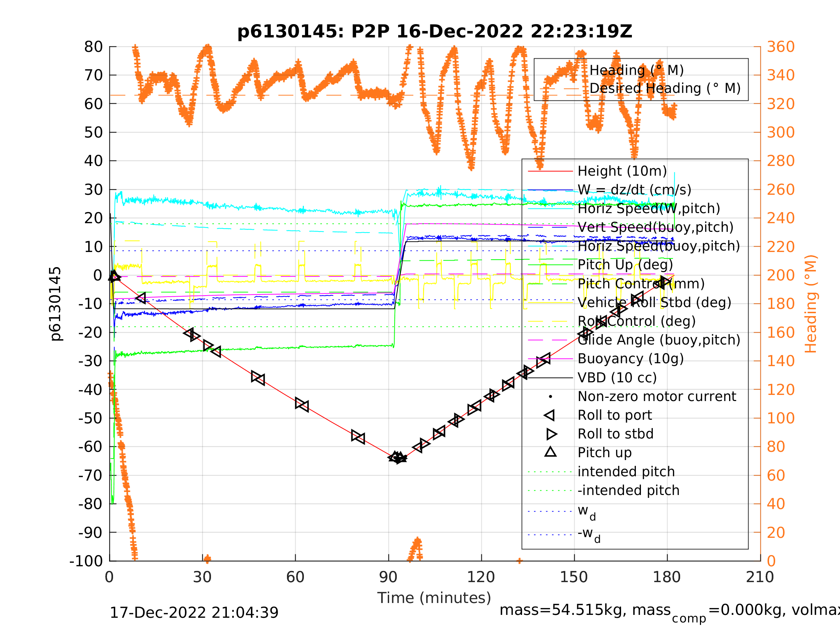Screen dimensions: 840x630
Task: Select the VBD (10 cc) legend entry
Action: pyautogui.click(x=617, y=378)
